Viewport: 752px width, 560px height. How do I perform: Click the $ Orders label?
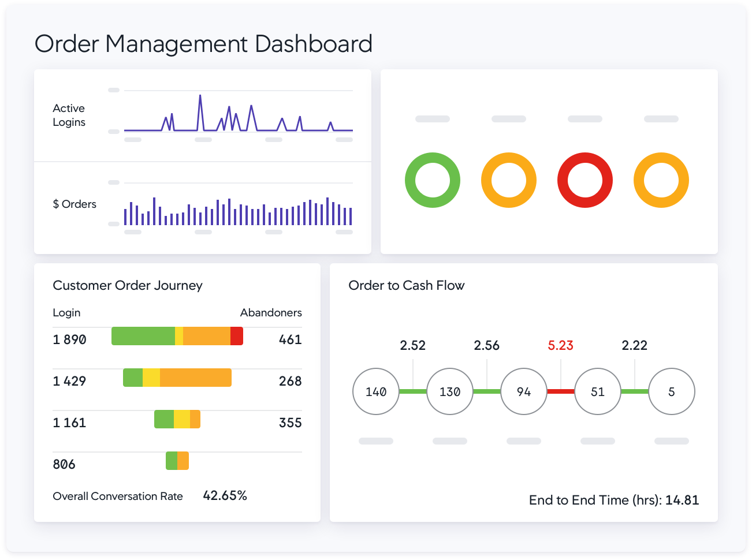[x=75, y=204]
